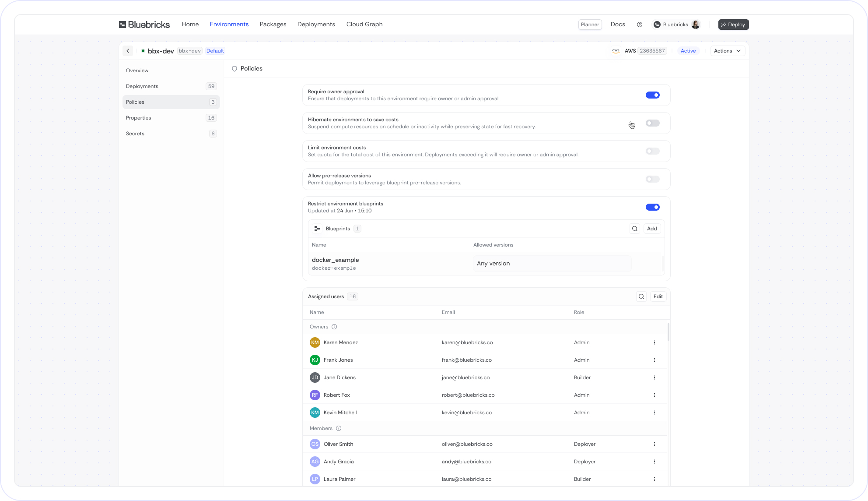
Task: Click the back chevron arrow next to bbx-dev
Action: 127,51
